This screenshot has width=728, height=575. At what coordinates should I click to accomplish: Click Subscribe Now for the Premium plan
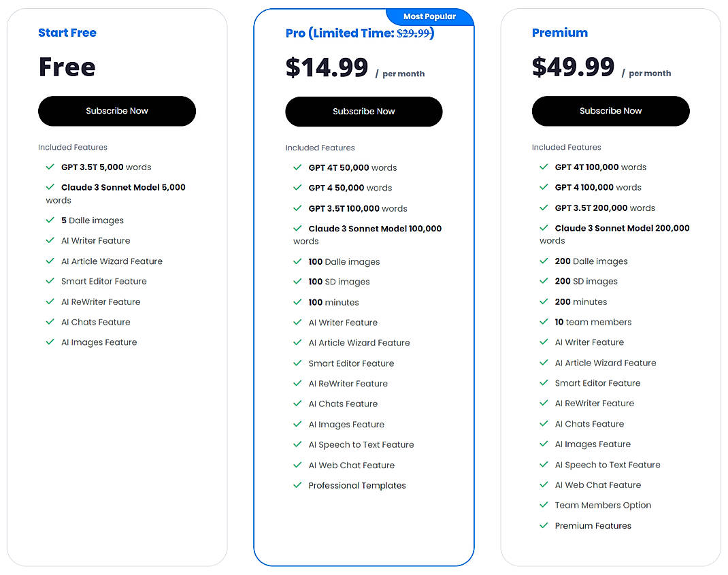coord(610,111)
